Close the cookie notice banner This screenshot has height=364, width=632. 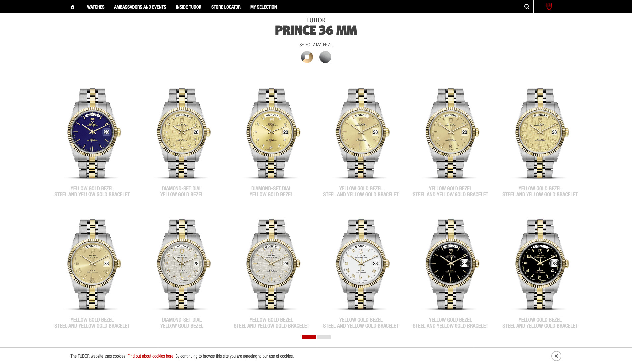coord(556,356)
